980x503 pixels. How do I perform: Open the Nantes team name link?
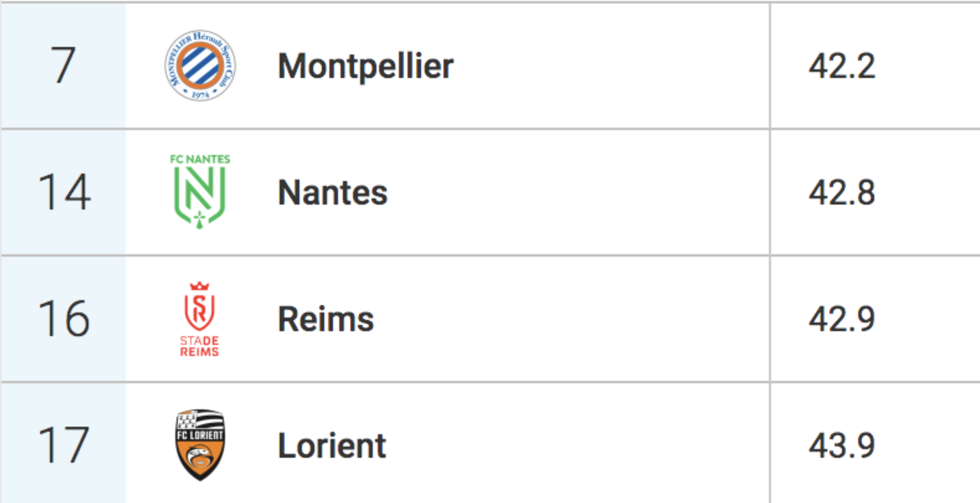(333, 193)
